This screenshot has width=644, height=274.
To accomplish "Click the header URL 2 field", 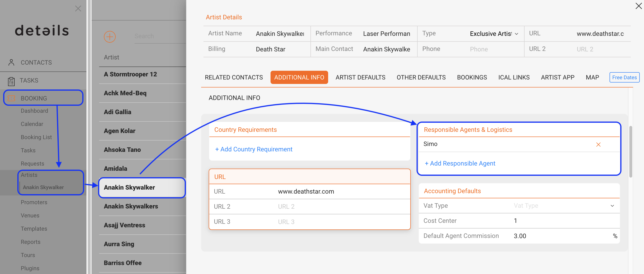I will (x=601, y=50).
